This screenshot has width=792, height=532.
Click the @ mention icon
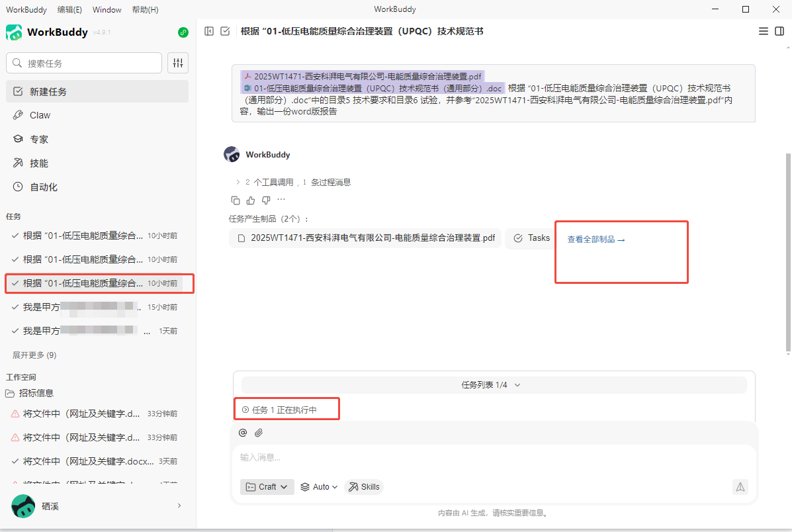point(243,433)
